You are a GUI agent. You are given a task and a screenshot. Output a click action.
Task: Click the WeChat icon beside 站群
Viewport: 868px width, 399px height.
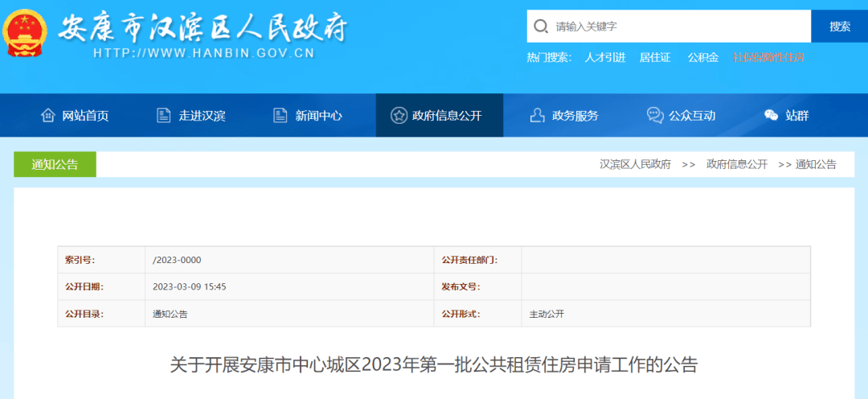[771, 115]
